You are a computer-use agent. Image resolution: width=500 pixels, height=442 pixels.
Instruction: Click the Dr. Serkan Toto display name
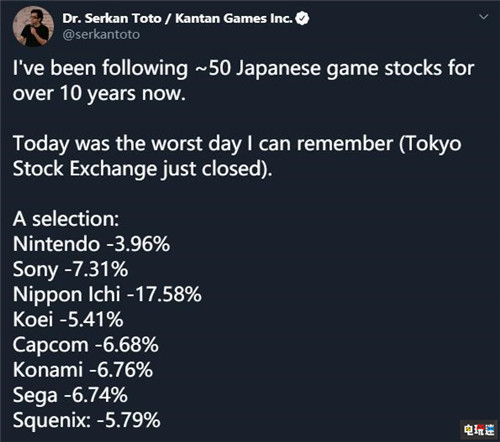pyautogui.click(x=112, y=18)
